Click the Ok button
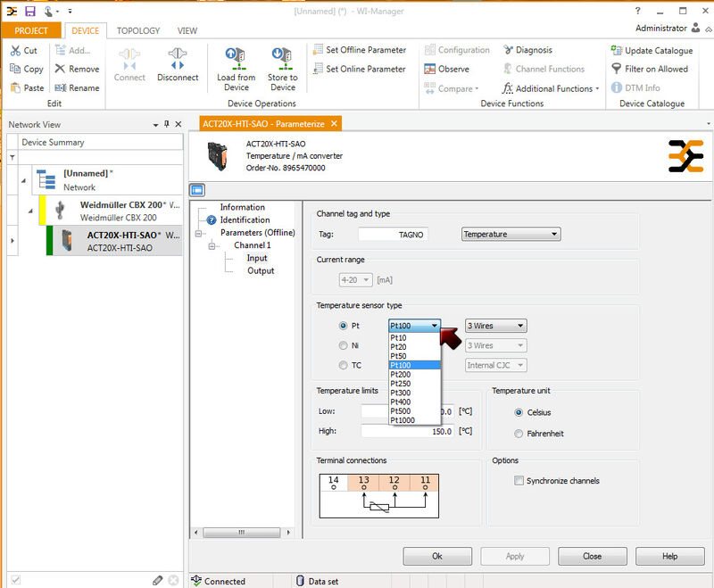Screen dimensions: 714x588 pyautogui.click(x=437, y=556)
